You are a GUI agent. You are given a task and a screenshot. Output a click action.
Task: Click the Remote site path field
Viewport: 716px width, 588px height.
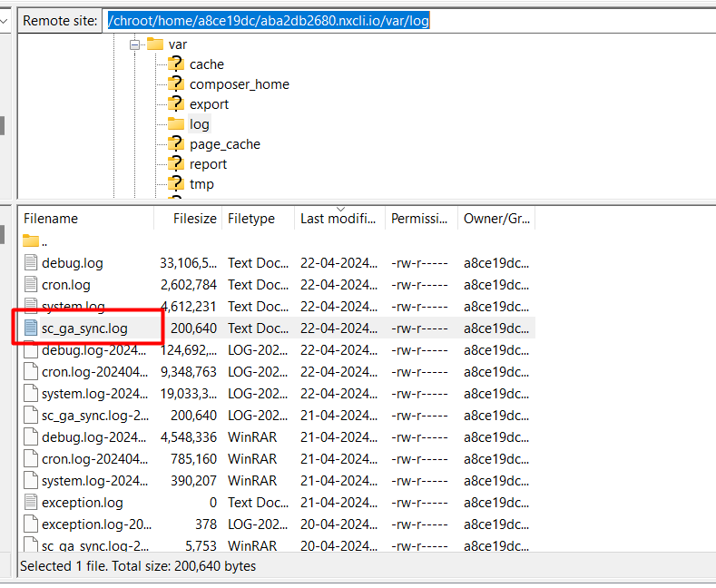tap(408, 20)
